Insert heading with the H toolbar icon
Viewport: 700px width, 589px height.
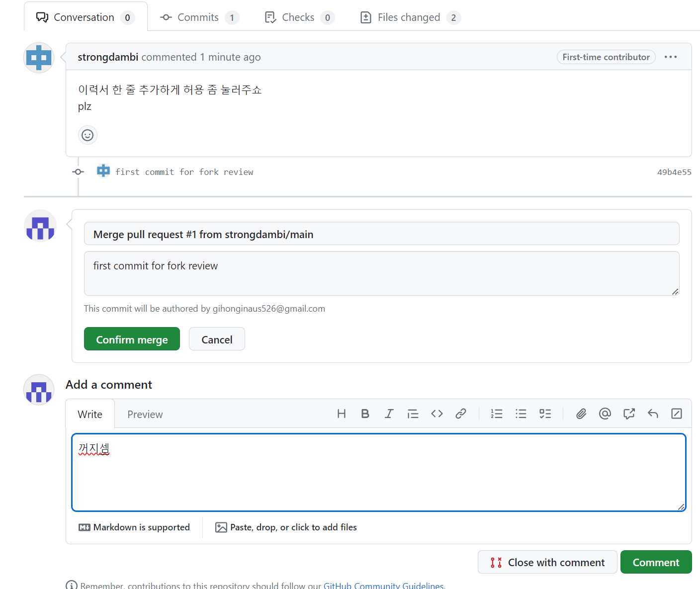(341, 414)
